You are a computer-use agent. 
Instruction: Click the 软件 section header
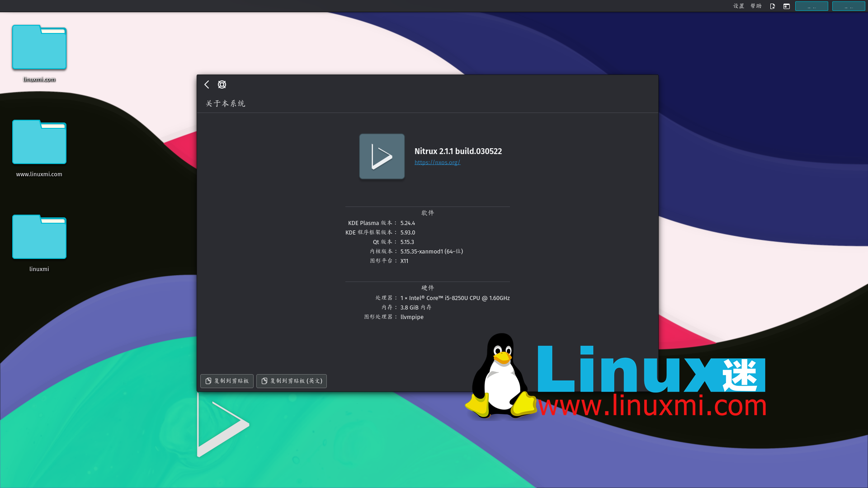[428, 213]
